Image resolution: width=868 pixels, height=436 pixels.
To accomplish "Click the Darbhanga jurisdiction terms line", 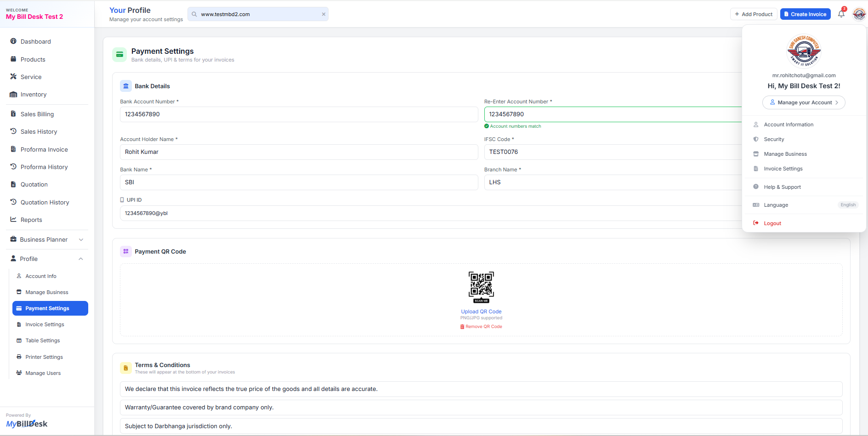I will tap(481, 426).
